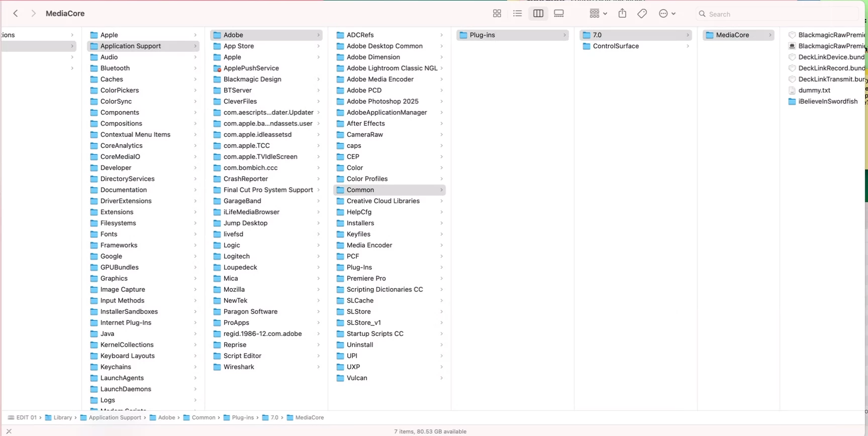Click the Share toolbar icon
Viewport: 868px width, 436px height.
tap(622, 14)
